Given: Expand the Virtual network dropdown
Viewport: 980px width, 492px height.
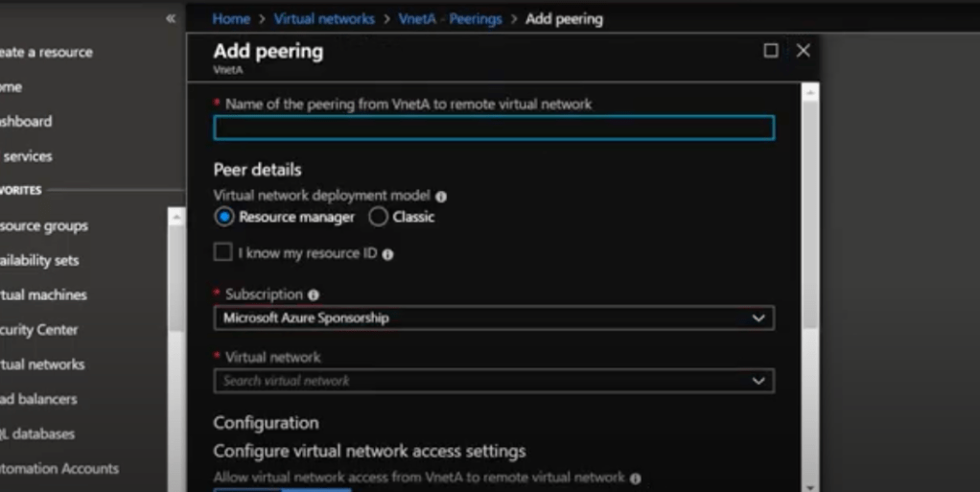Looking at the screenshot, I should click(493, 381).
